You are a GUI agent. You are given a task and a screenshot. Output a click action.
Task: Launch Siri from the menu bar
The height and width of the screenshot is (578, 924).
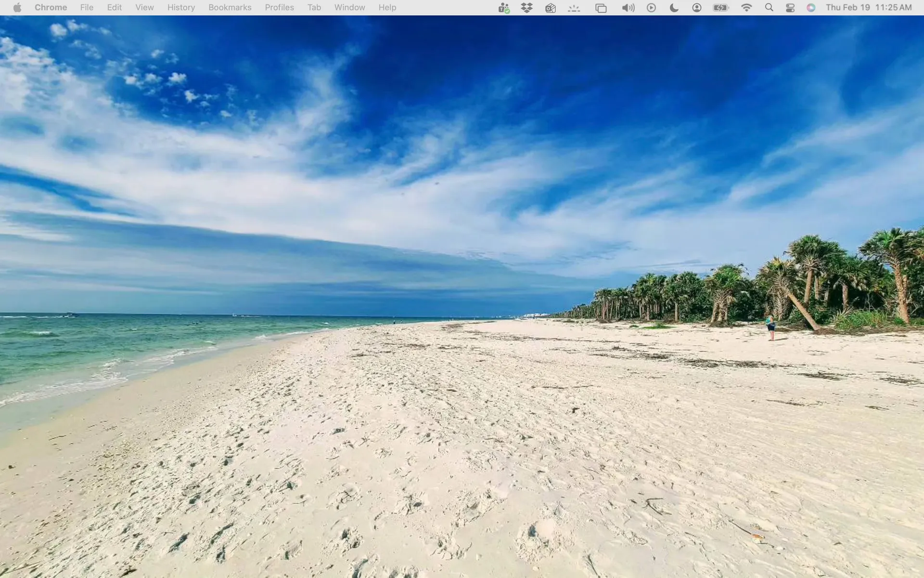811,8
